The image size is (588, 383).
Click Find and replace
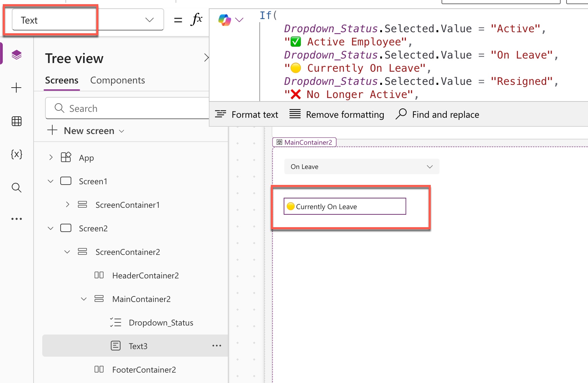click(x=438, y=114)
